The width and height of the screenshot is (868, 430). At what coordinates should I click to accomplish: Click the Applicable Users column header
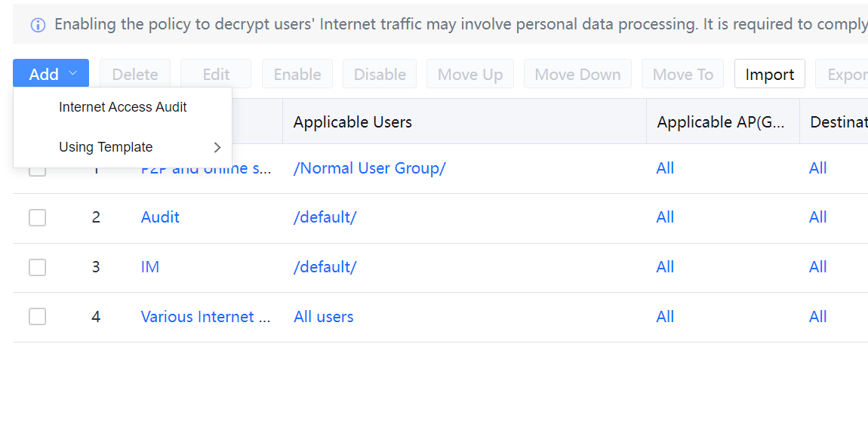[352, 122]
